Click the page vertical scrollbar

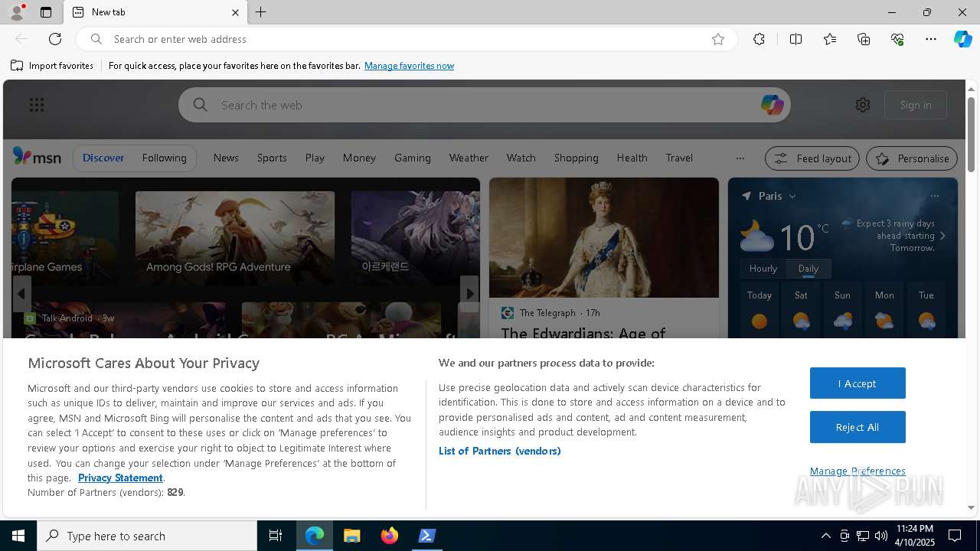971,135
